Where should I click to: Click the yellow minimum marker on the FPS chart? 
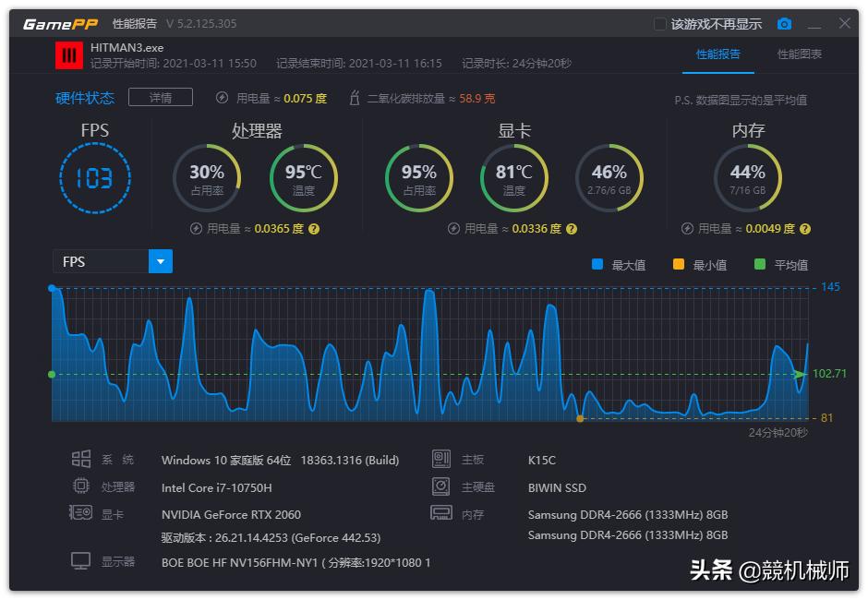(x=581, y=417)
